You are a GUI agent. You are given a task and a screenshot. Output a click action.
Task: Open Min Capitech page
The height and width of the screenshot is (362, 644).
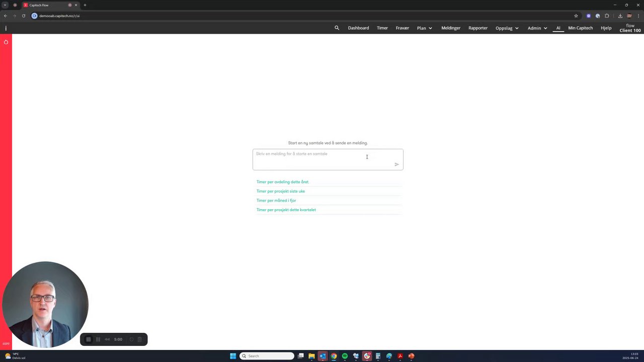click(581, 28)
